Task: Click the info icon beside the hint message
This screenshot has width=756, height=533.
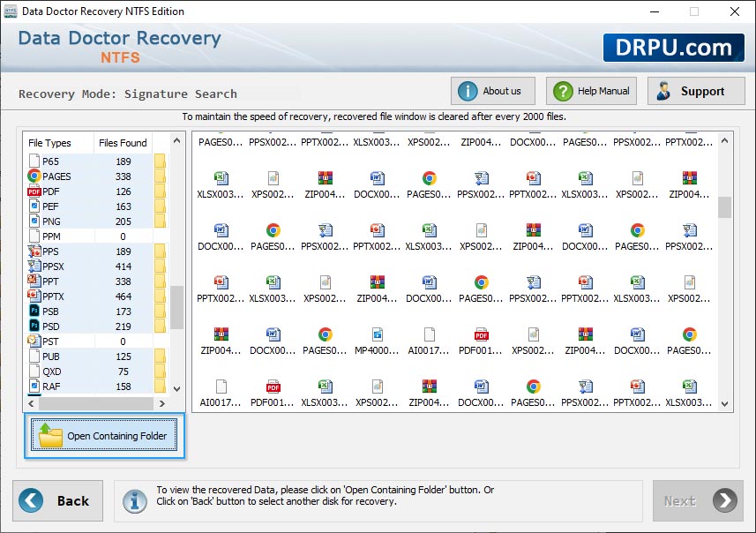Action: coord(135,500)
